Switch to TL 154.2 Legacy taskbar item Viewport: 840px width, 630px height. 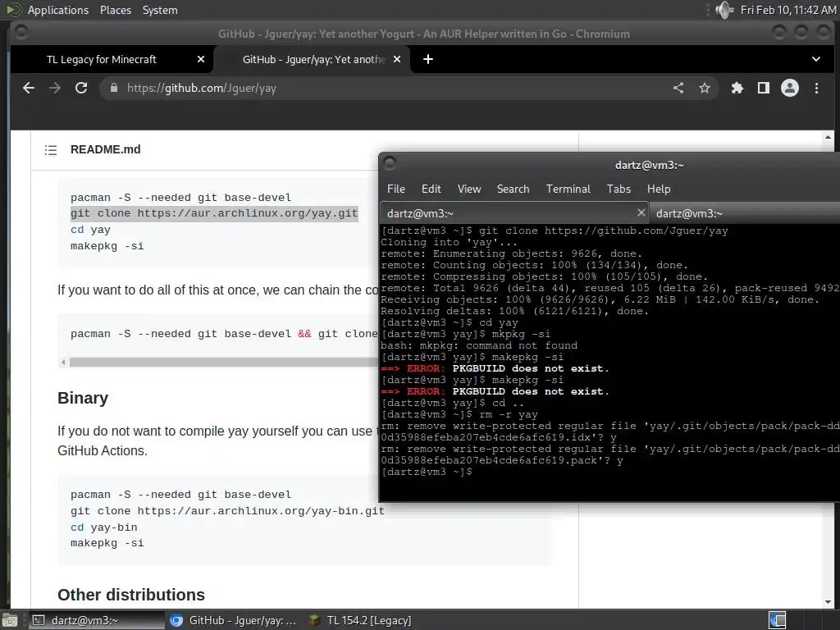click(362, 620)
